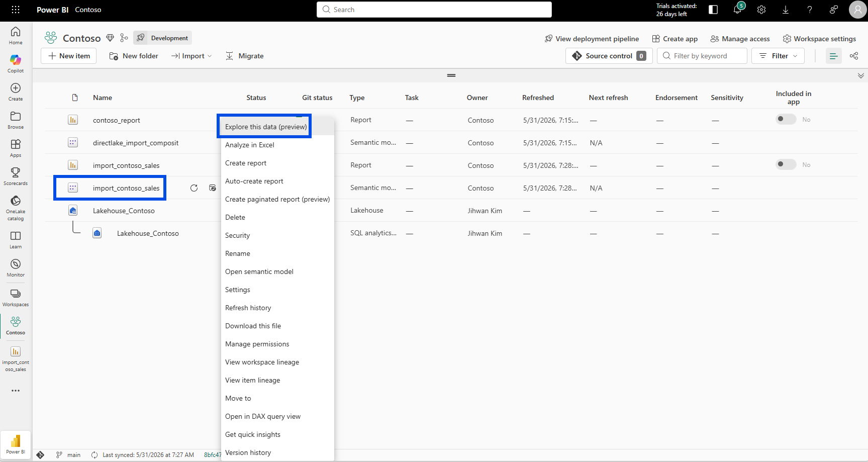This screenshot has width=868, height=462.
Task: Open lineage view icon in toolbar
Action: click(854, 56)
